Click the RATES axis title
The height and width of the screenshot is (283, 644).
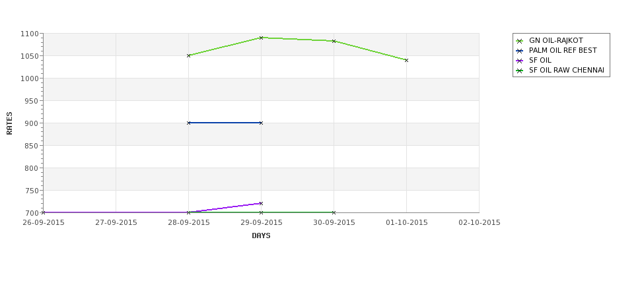coord(9,123)
